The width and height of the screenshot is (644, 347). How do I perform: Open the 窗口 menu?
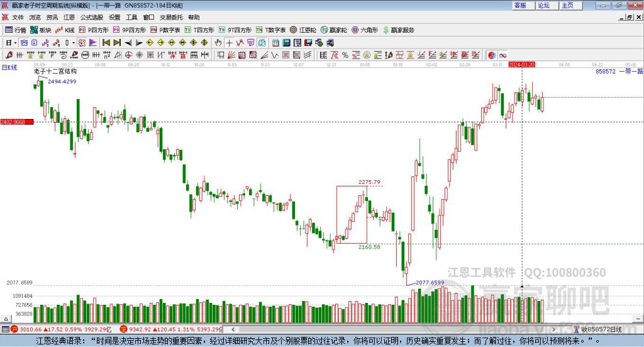[x=148, y=17]
